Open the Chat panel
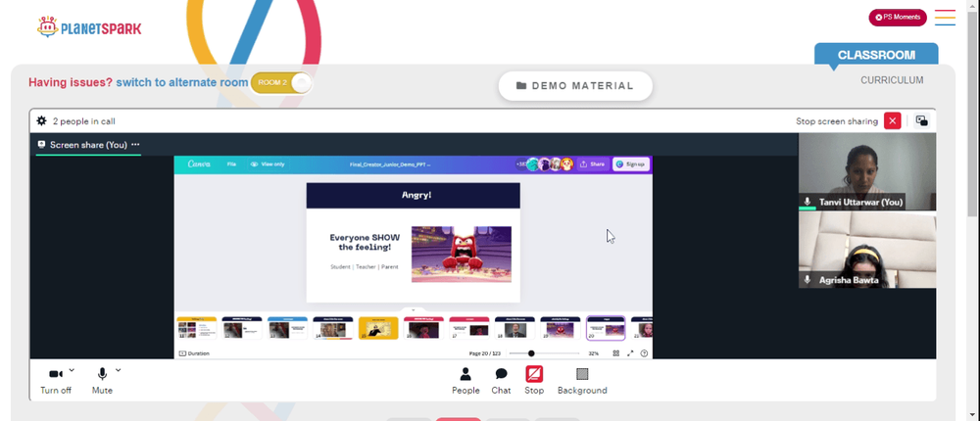 click(501, 381)
